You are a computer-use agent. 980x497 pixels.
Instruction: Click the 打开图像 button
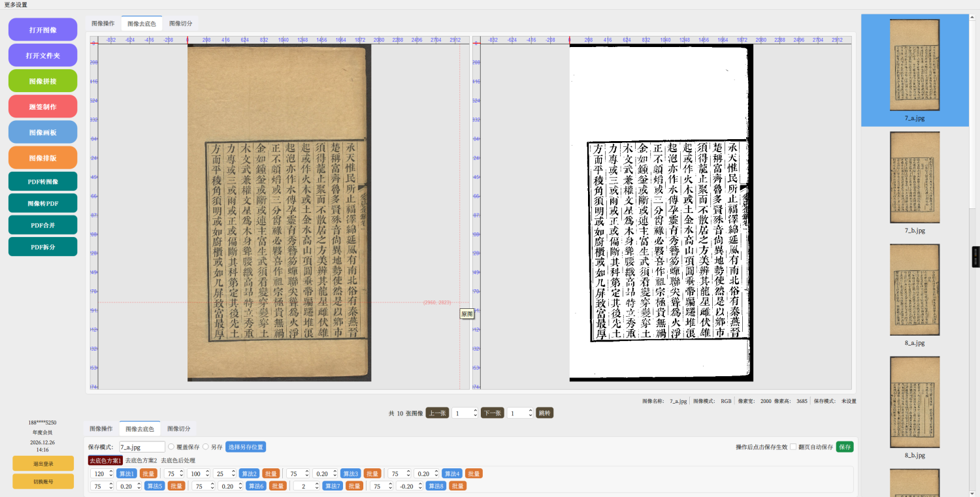point(42,30)
